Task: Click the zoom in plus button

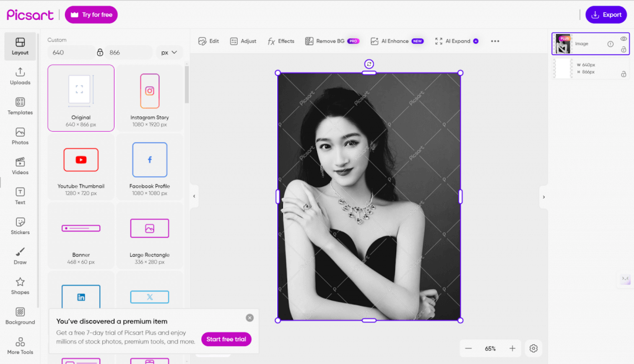Action: [512, 349]
